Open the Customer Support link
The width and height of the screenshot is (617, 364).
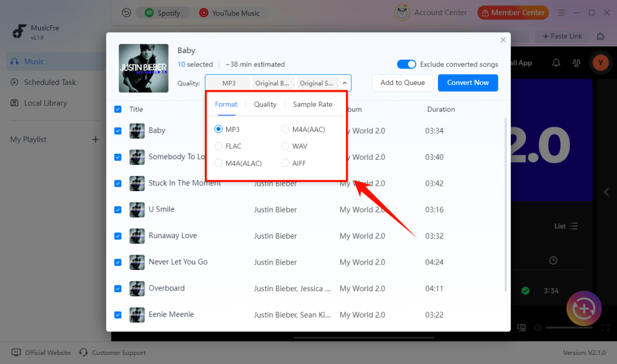(x=119, y=353)
